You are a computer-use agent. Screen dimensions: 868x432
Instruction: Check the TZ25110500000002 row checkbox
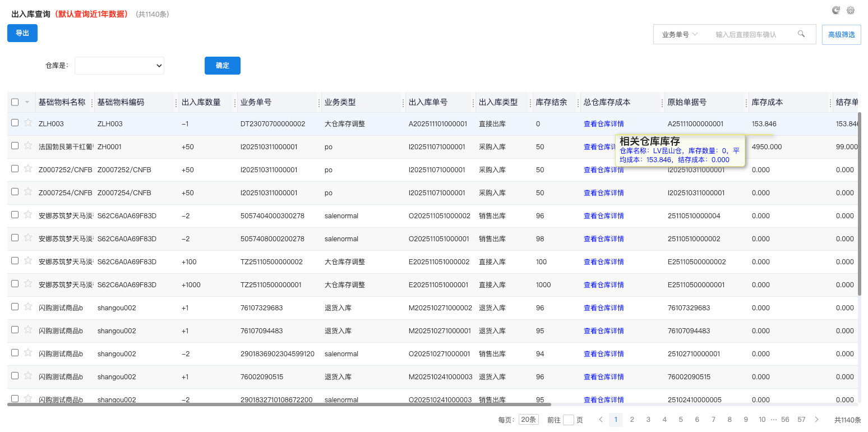point(15,261)
